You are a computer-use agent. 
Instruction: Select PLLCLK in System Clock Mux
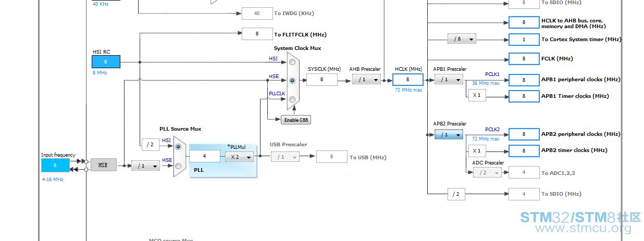(x=292, y=99)
